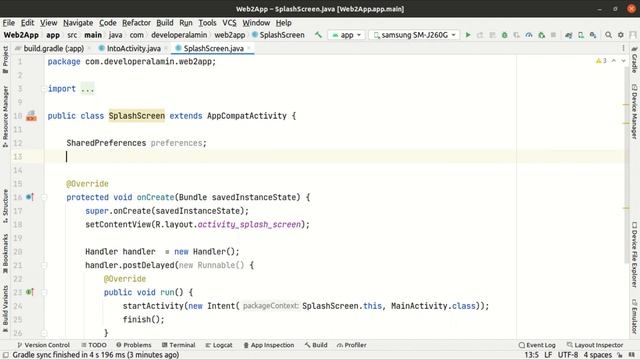Collapse the Runnable fold on line 21
The width and height of the screenshot is (640, 360).
(44, 265)
